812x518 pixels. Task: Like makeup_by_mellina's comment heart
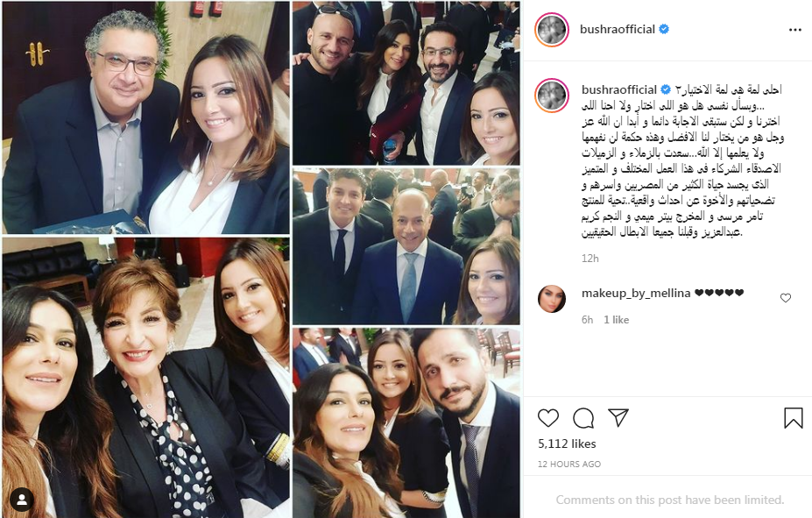[x=786, y=298]
